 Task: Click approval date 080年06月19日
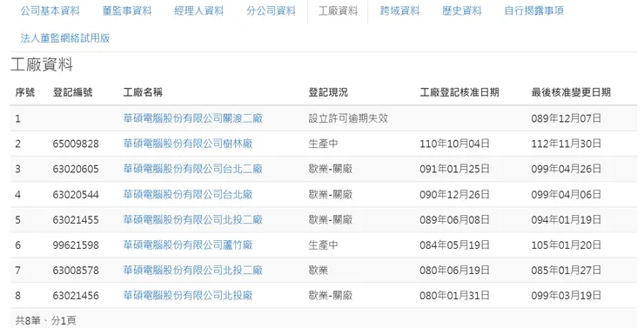pos(454,271)
